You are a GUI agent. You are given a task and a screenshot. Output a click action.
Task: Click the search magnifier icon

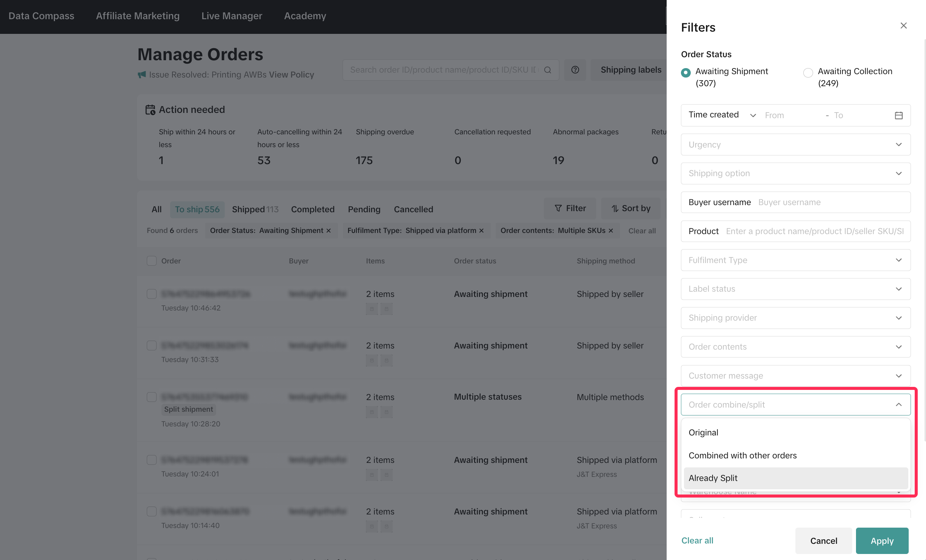coord(548,70)
